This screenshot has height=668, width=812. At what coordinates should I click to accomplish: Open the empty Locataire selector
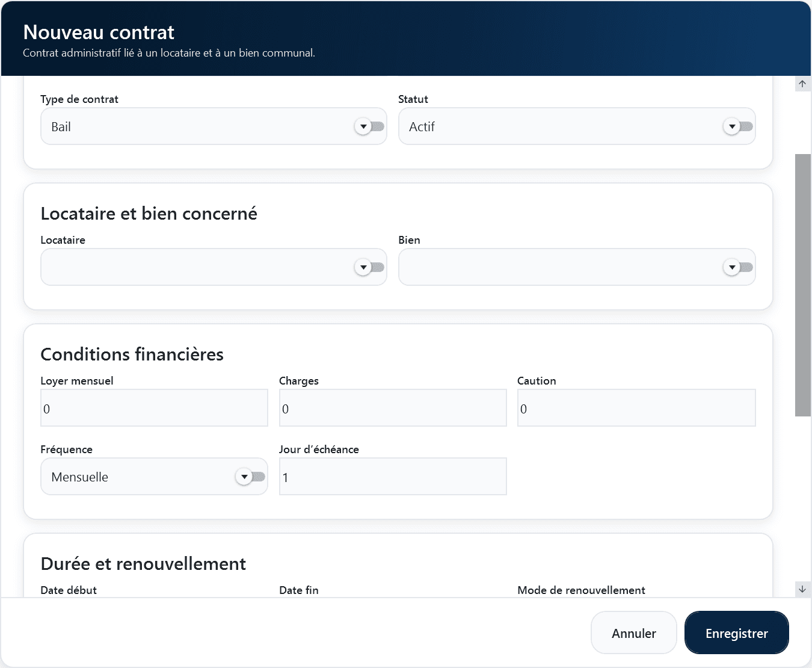point(214,267)
